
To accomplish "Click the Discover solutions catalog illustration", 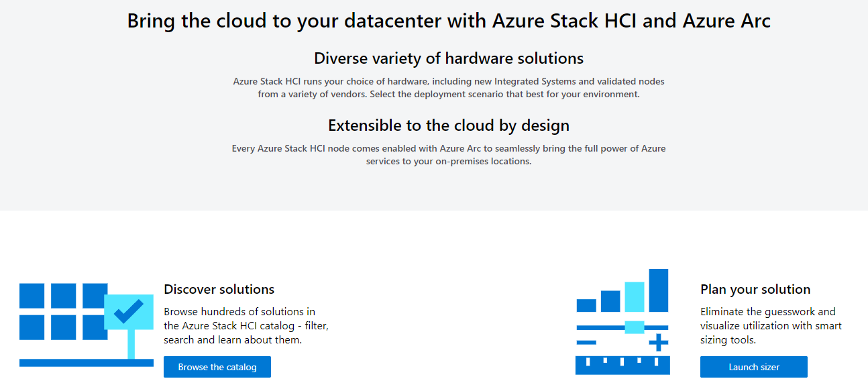I will pyautogui.click(x=86, y=325).
